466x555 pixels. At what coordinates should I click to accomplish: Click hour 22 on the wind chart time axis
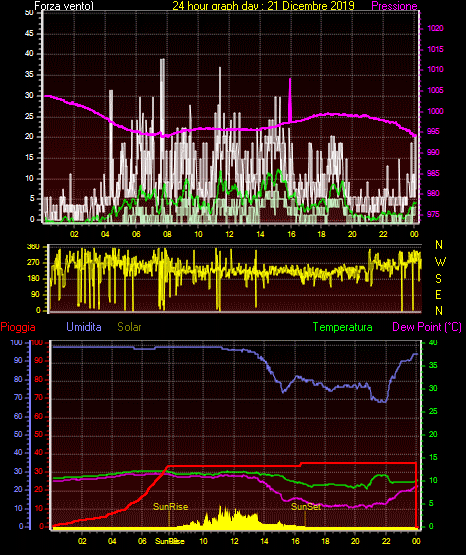point(383,234)
